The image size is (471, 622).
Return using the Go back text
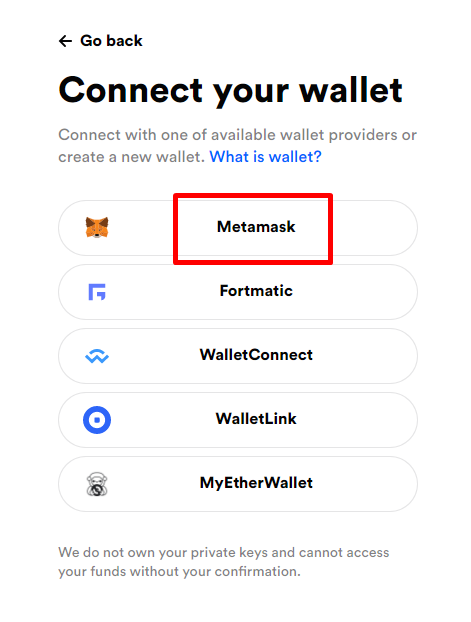(x=111, y=41)
